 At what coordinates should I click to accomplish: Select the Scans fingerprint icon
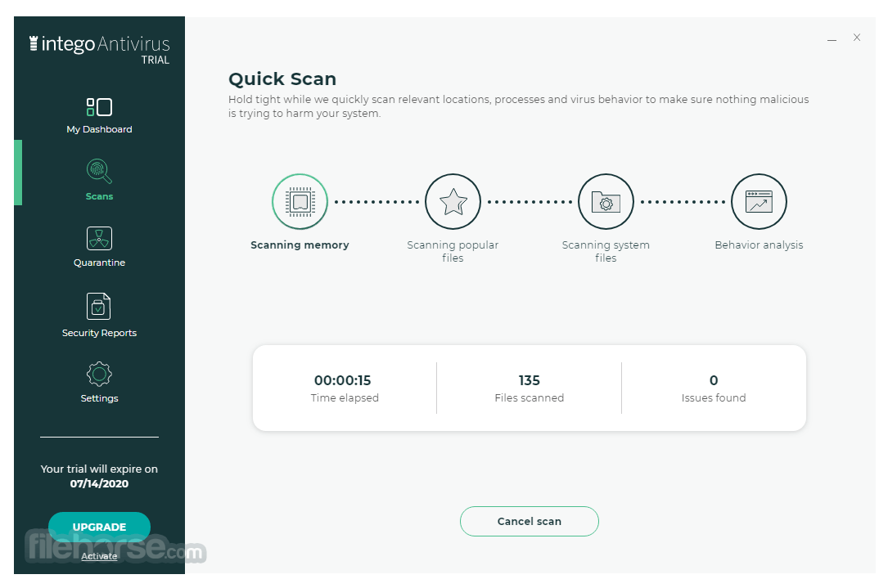tap(99, 172)
